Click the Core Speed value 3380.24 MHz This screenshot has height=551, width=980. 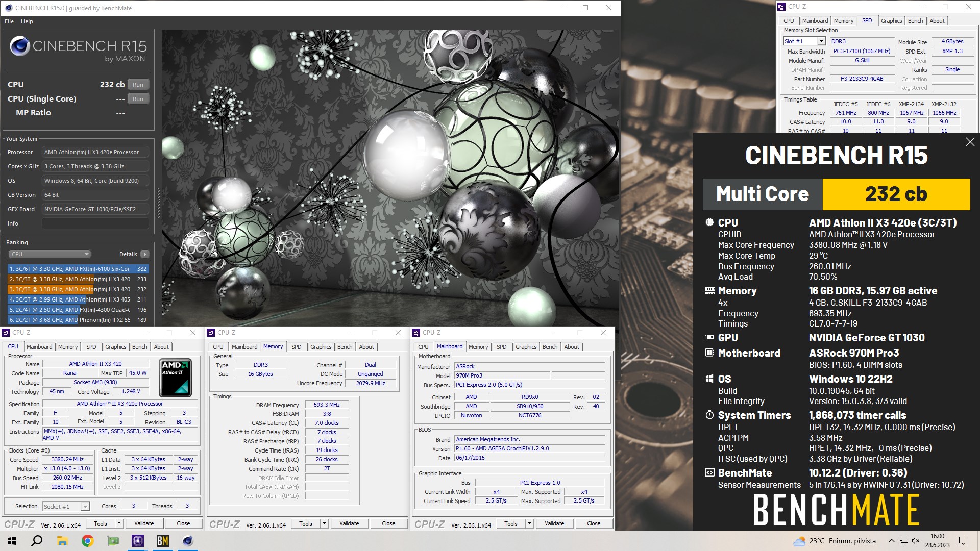click(67, 459)
